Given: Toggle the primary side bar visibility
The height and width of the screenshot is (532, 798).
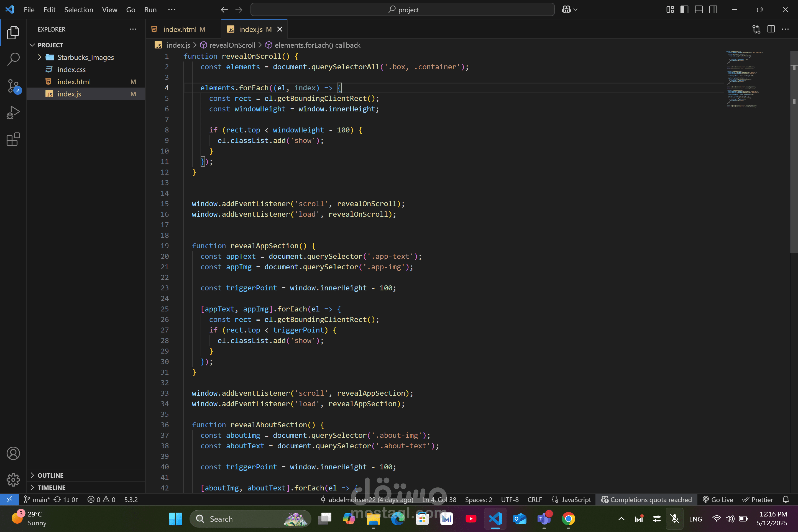Looking at the screenshot, I should (x=684, y=9).
